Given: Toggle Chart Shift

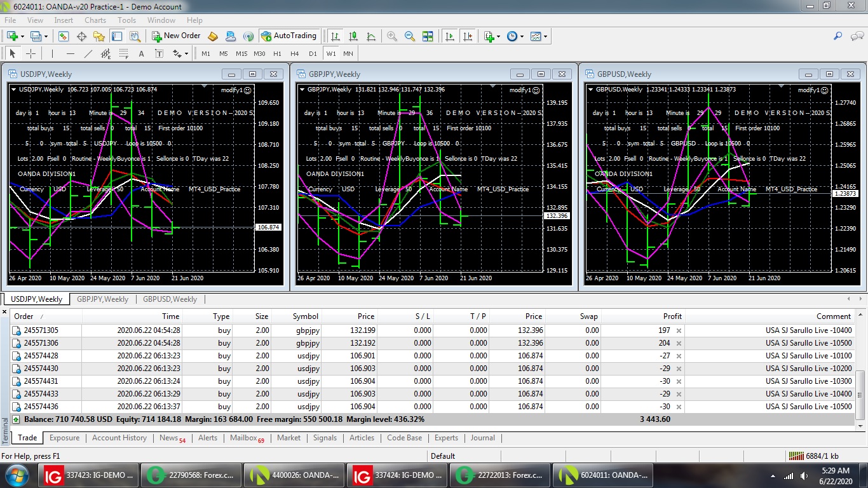Looking at the screenshot, I should (x=468, y=36).
